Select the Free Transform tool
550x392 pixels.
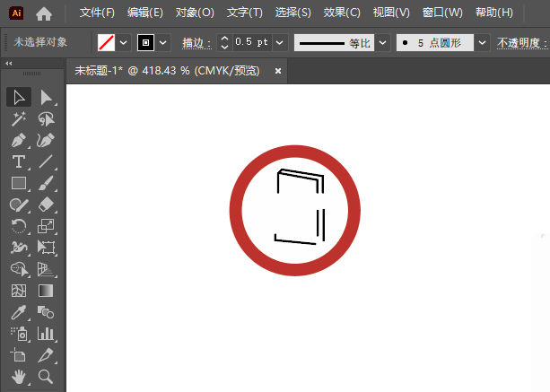pos(46,248)
